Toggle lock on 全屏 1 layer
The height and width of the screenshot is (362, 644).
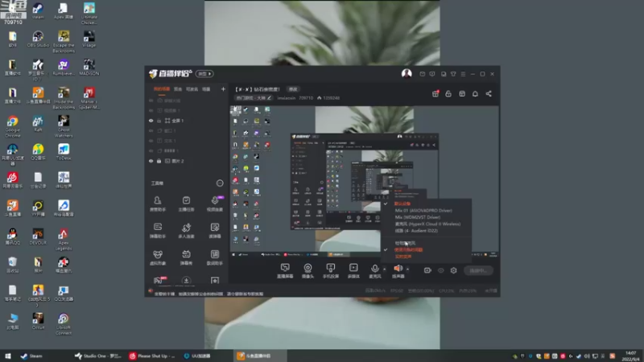pyautogui.click(x=159, y=121)
